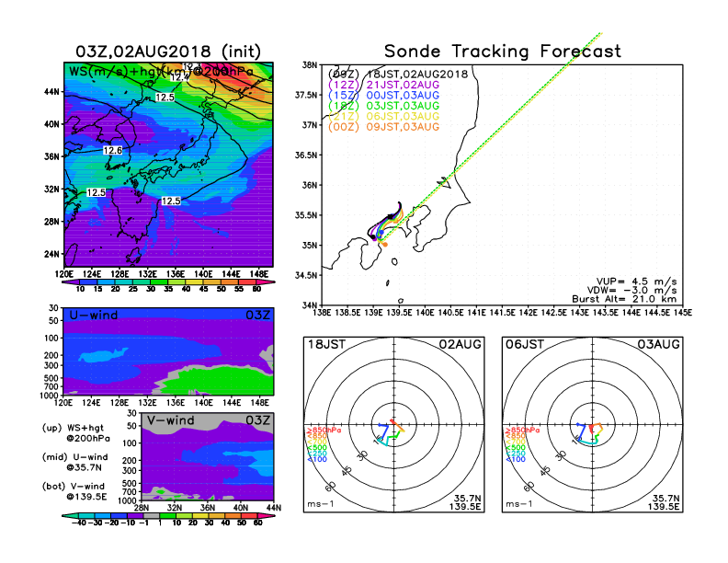The width and height of the screenshot is (728, 563).
Task: Click the '145E' longitude tick on the sonde map
Action: coord(683,313)
